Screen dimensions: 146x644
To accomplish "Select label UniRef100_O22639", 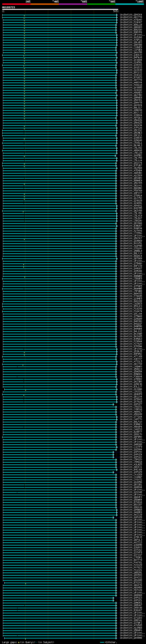I will coord(131,70).
